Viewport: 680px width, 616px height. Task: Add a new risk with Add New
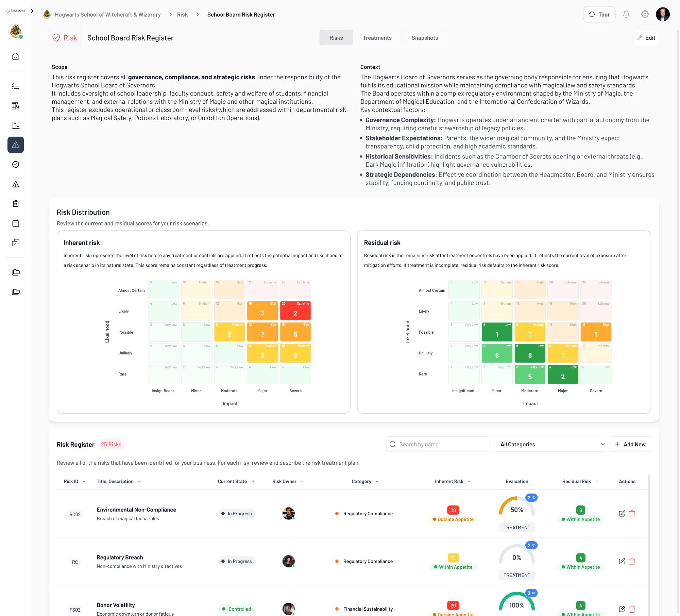pyautogui.click(x=630, y=444)
